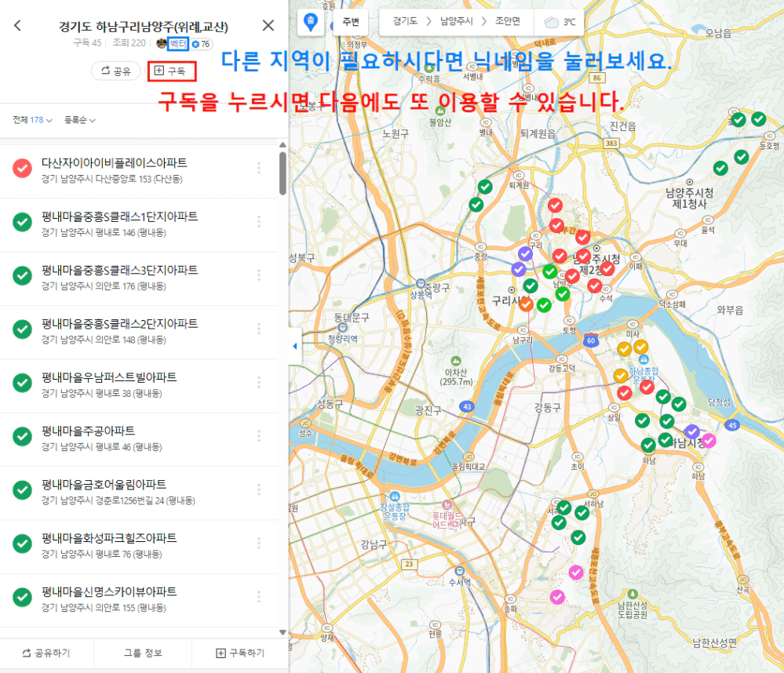Open options for 평내마을중흥S클래스1단지아파트 row
This screenshot has width=784, height=673.
pyautogui.click(x=258, y=221)
